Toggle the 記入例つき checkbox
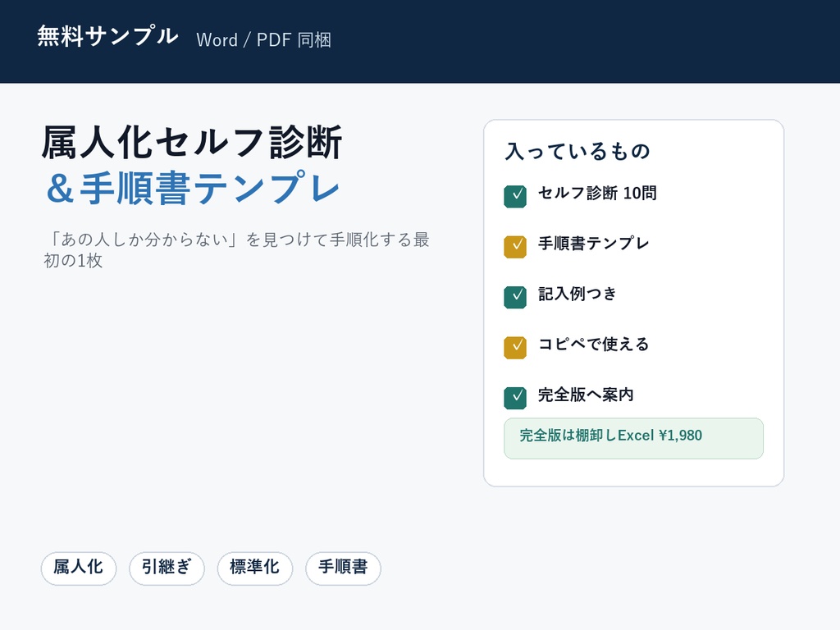Image resolution: width=840 pixels, height=630 pixels. 515,297
